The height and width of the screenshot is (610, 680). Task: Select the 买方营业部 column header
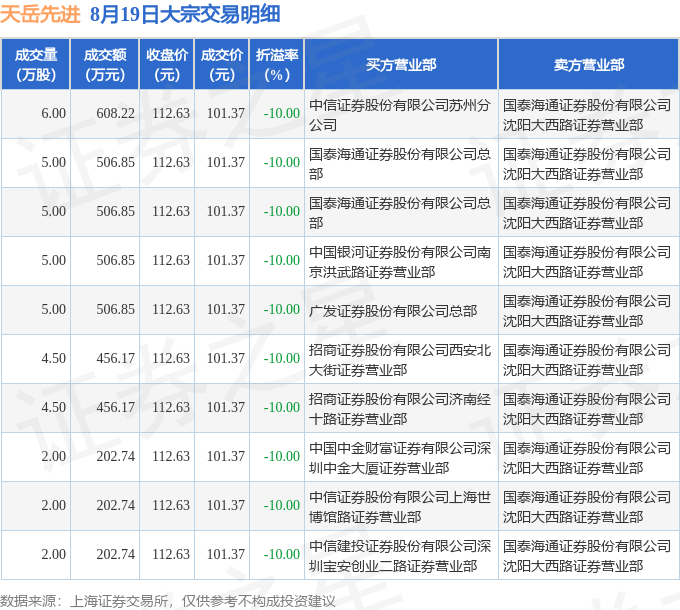(401, 65)
